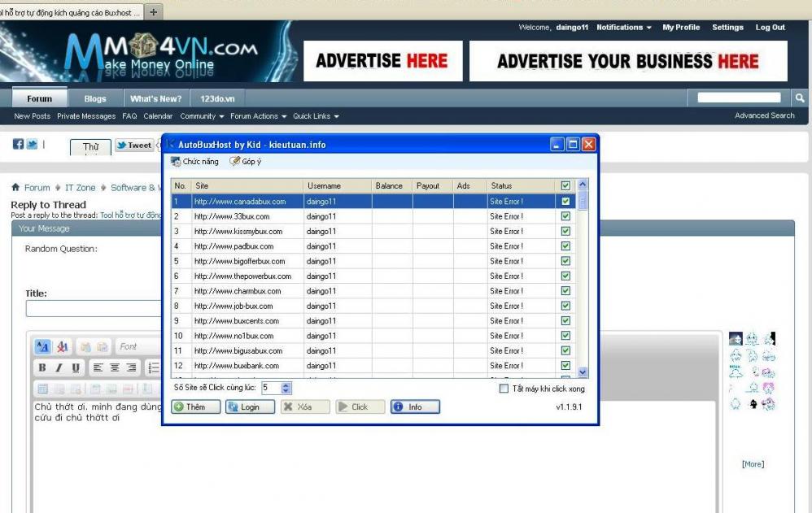Expand the Quick Links dropdown
This screenshot has height=513, width=812.
click(316, 116)
